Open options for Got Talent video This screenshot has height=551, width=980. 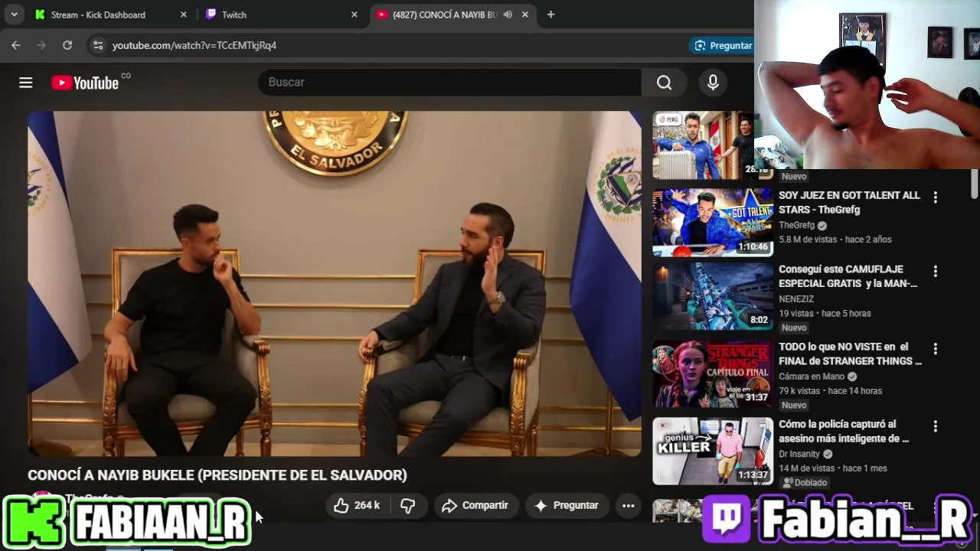click(935, 197)
